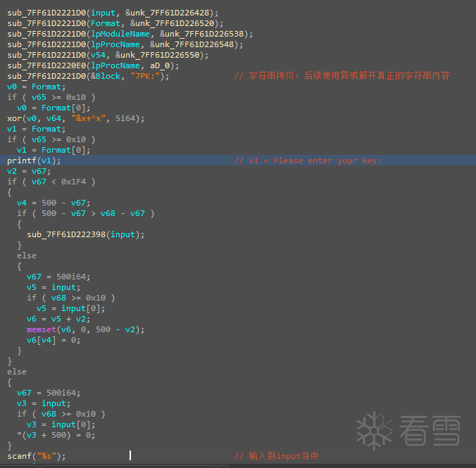476x468 pixels.
Task: Click the memset function name
Action: [42, 329]
